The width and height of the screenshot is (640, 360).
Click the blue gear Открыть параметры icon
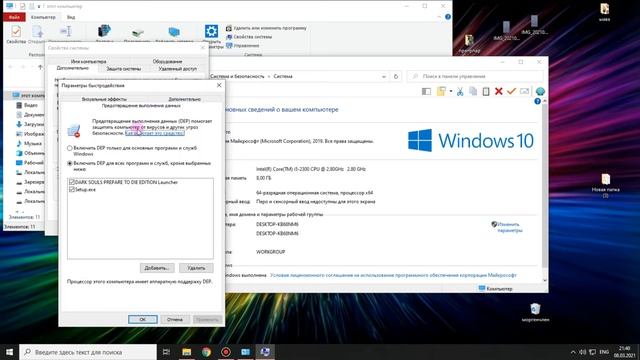[211, 31]
